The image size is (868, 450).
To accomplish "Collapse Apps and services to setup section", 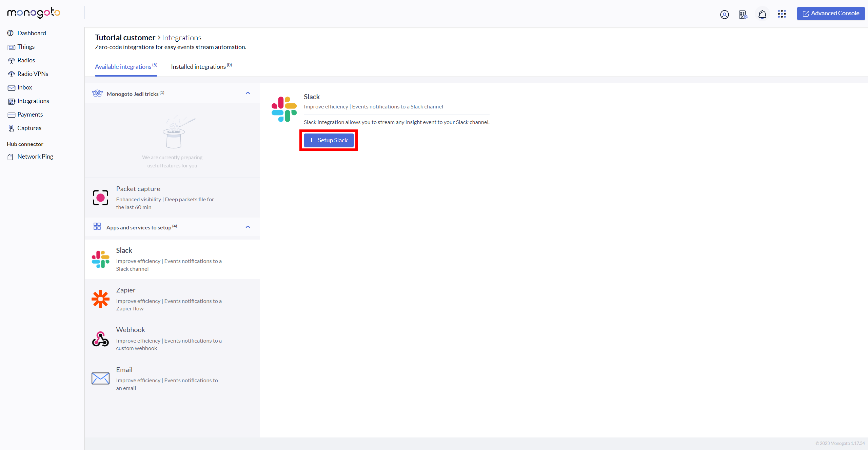I will pos(248,227).
